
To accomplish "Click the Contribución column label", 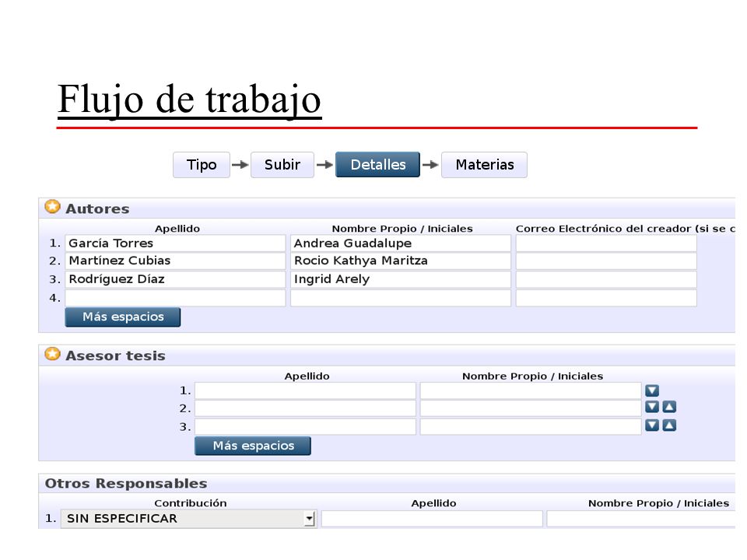I will 190,503.
